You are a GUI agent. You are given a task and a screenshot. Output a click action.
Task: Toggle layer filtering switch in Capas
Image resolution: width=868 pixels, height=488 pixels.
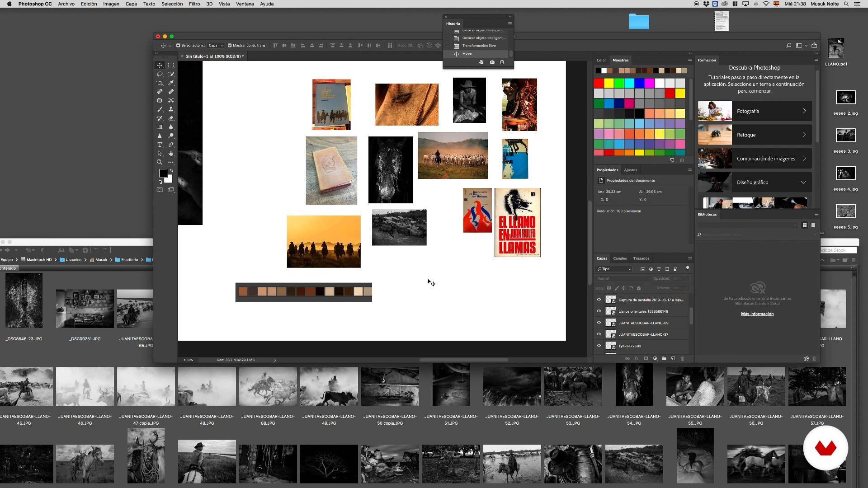[687, 268]
